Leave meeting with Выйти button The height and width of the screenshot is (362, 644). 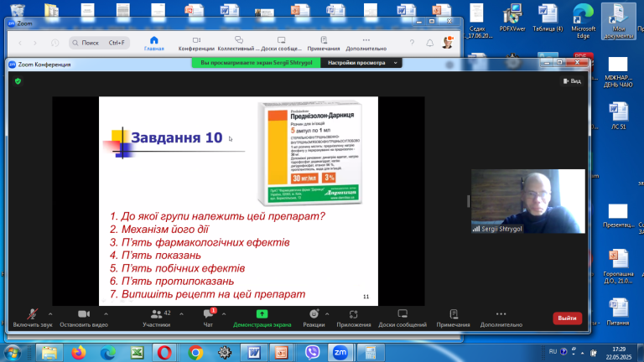[567, 318]
